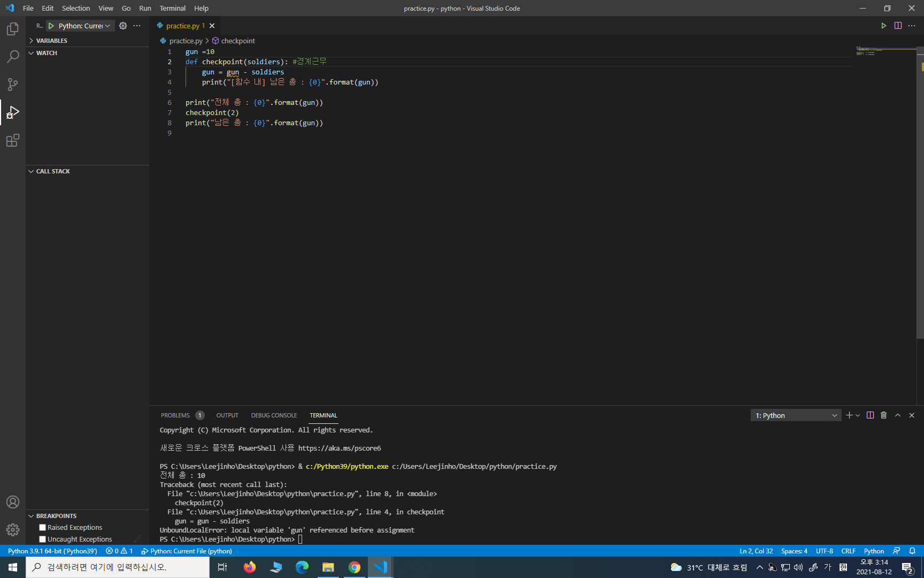Viewport: 924px width, 578px height.
Task: Change language mode via 'Python' status item
Action: coord(874,551)
